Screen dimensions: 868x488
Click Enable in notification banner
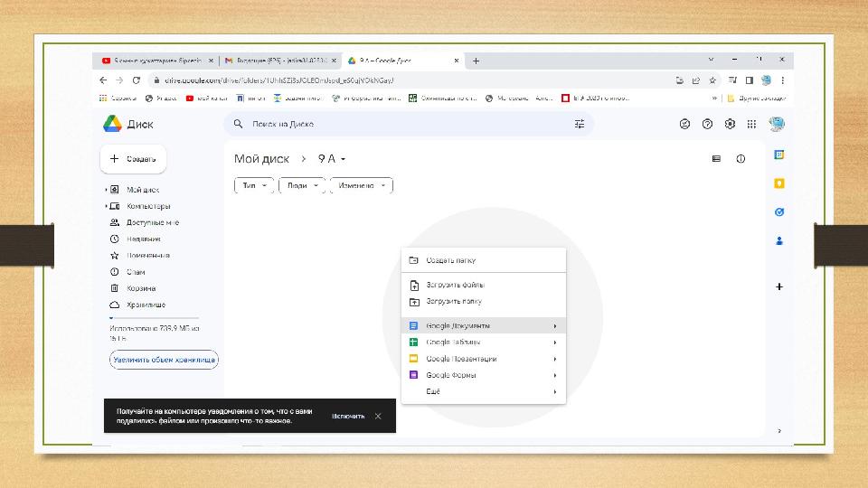click(348, 416)
